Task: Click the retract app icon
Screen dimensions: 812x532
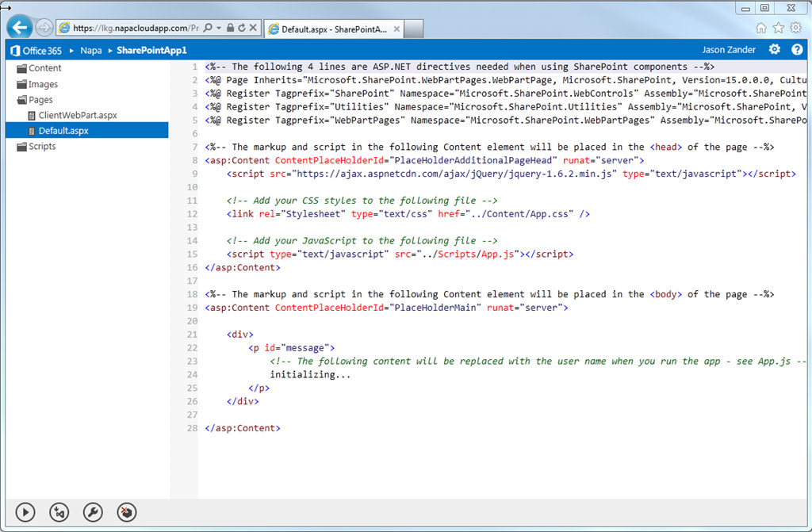Action: click(x=127, y=512)
